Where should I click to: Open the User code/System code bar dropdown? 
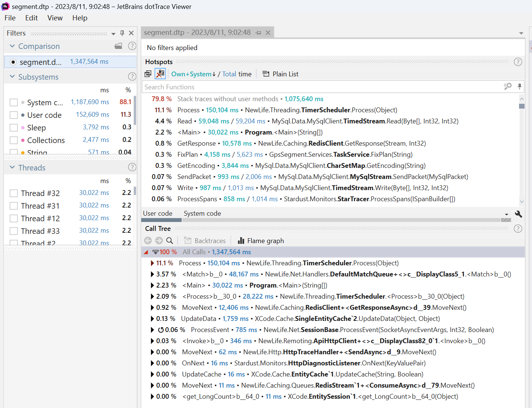pos(506,214)
